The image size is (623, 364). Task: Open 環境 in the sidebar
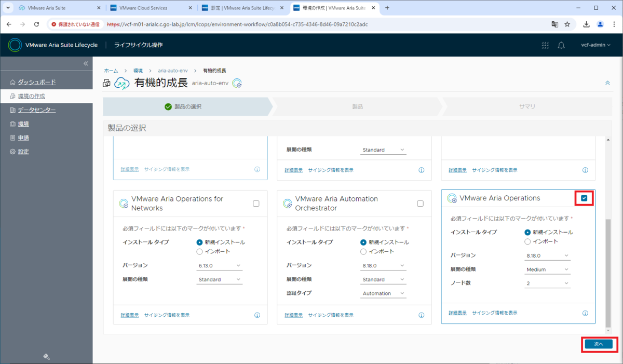click(23, 124)
